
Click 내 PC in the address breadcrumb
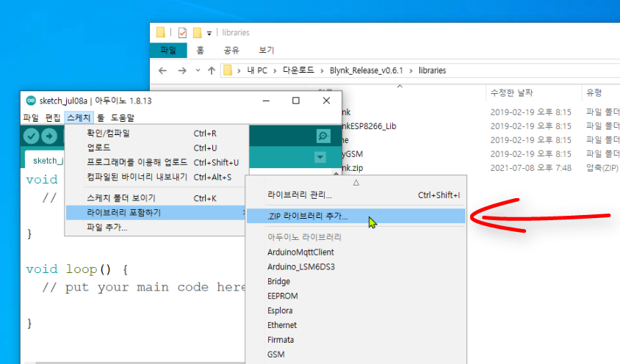click(x=257, y=70)
